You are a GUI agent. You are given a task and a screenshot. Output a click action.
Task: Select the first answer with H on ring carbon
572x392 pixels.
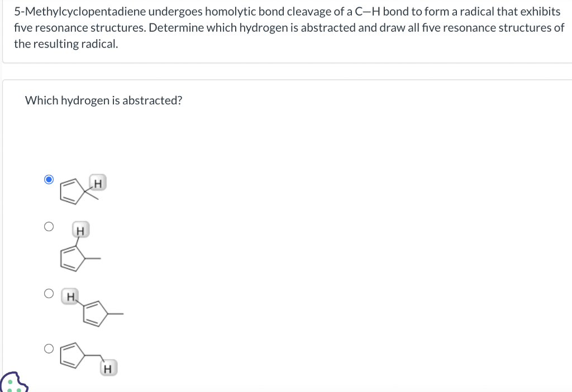click(x=49, y=179)
